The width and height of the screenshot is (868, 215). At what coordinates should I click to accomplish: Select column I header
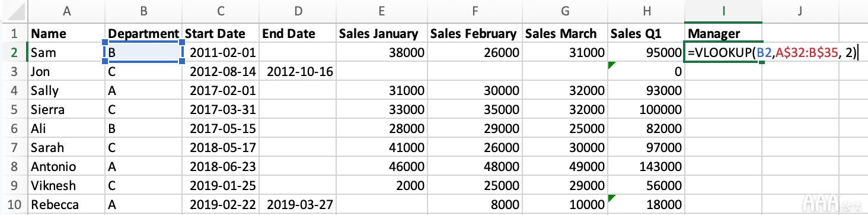[x=723, y=11]
